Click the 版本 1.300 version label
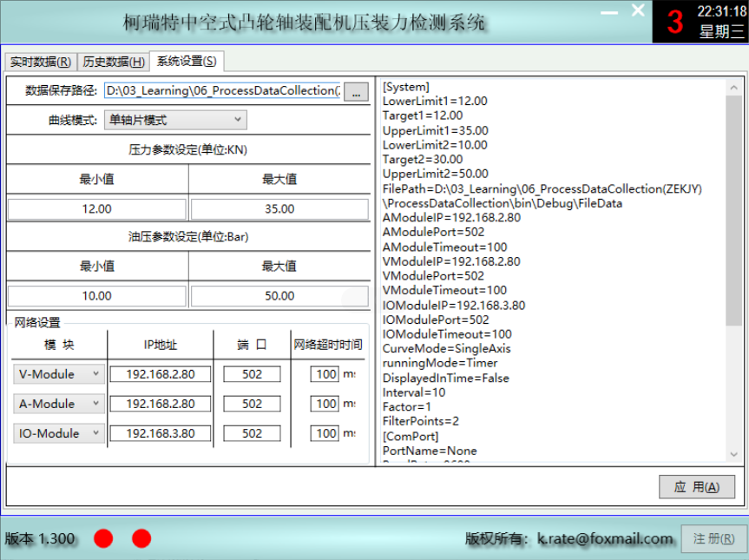Screen dimensions: 749x560 coord(40,538)
